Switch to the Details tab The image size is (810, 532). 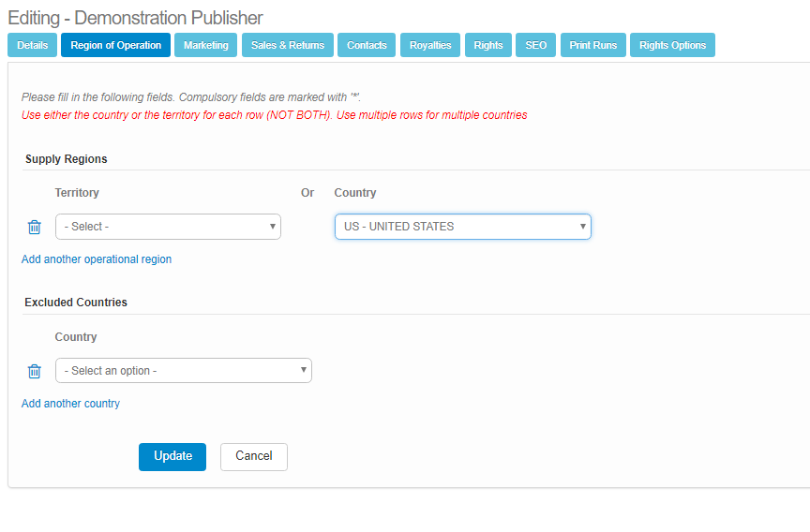click(32, 45)
